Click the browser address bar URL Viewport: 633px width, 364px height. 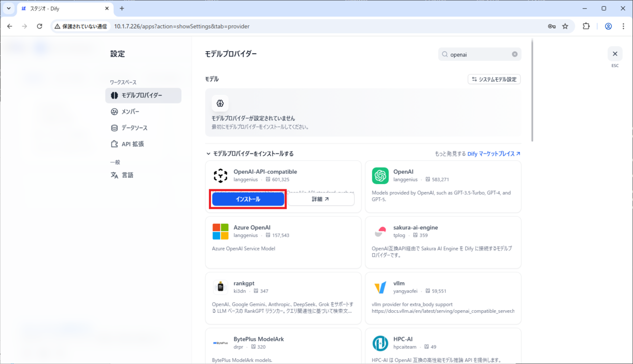[181, 26]
